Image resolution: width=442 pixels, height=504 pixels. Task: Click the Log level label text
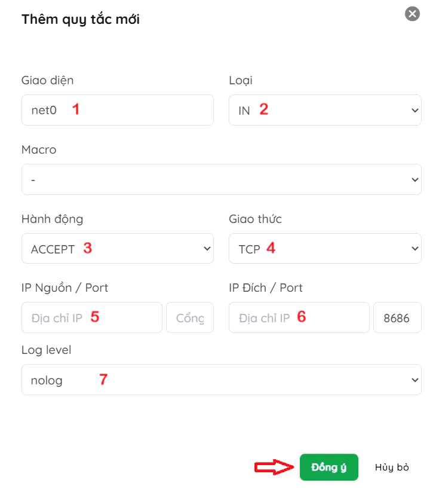(46, 350)
